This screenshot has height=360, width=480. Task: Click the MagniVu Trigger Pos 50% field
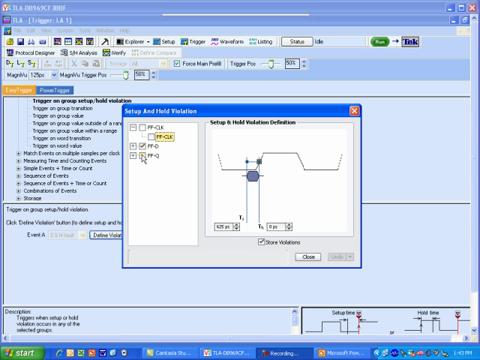pyautogui.click(x=141, y=75)
